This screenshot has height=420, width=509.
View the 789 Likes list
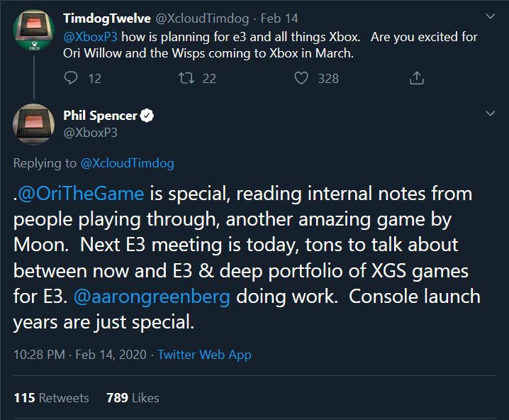point(133,397)
